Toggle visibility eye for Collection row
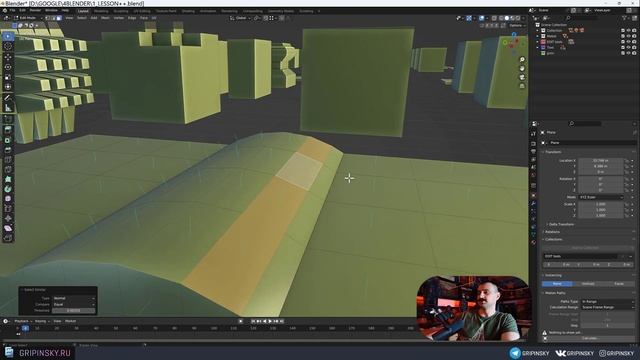Screen dimensions: 640x360 (629, 30)
